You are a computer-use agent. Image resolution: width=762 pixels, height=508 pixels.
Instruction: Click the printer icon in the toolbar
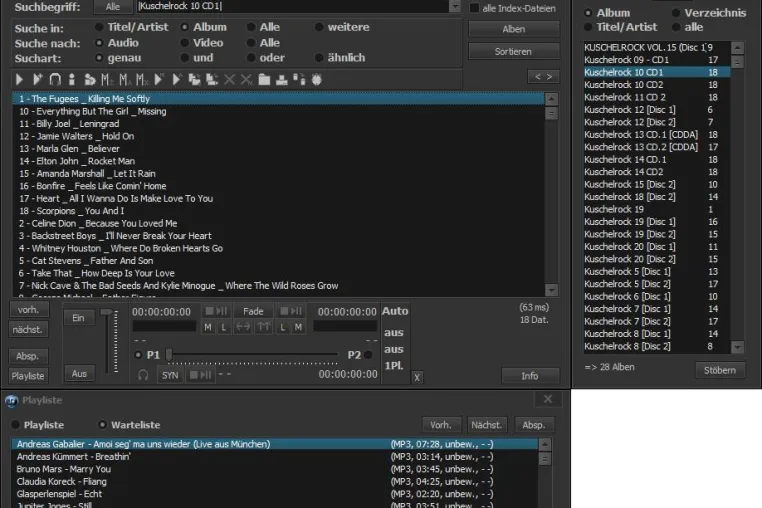pos(282,79)
